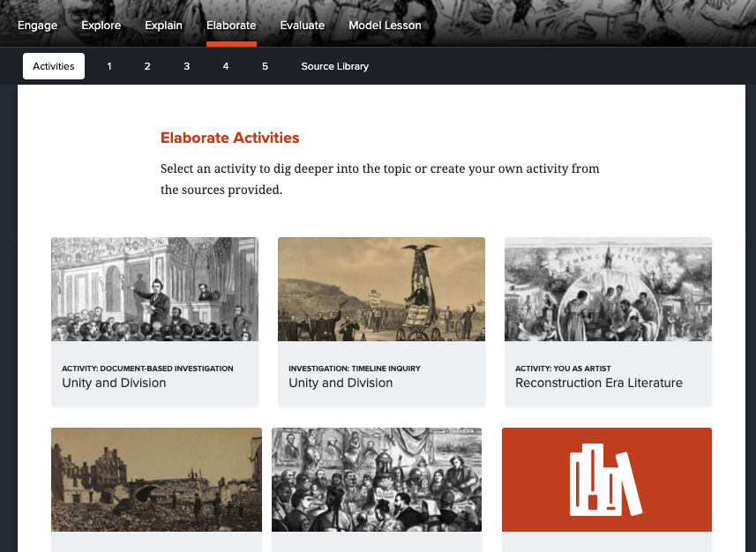Open the Source Library link
The image size is (756, 552).
(335, 66)
